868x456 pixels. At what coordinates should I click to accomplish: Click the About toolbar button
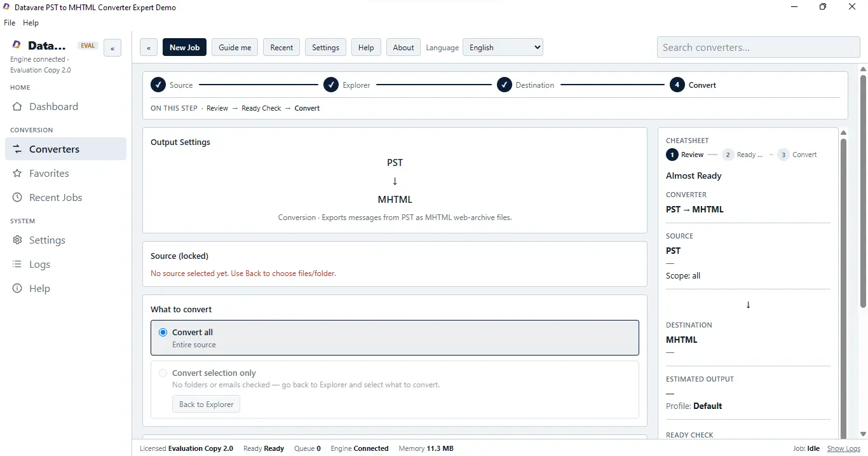tap(403, 48)
